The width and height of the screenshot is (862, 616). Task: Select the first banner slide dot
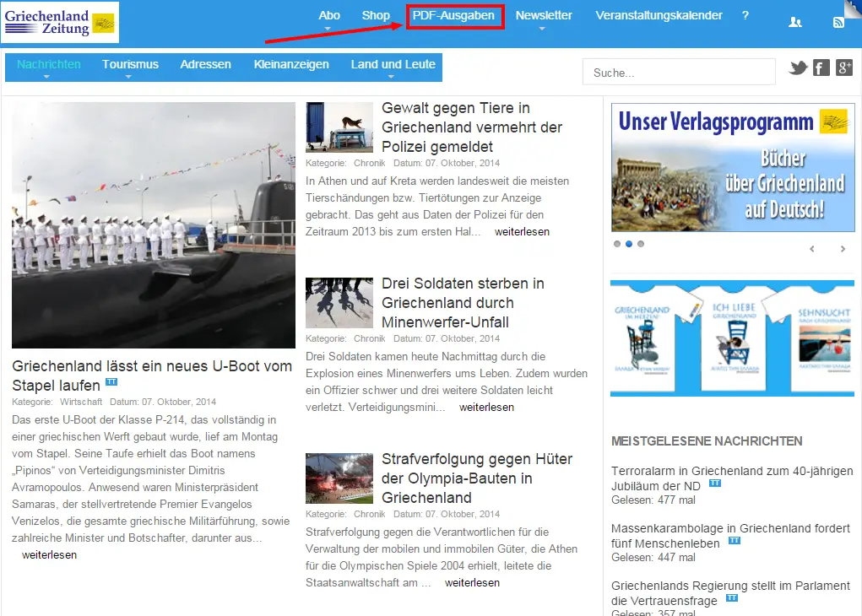pos(617,244)
